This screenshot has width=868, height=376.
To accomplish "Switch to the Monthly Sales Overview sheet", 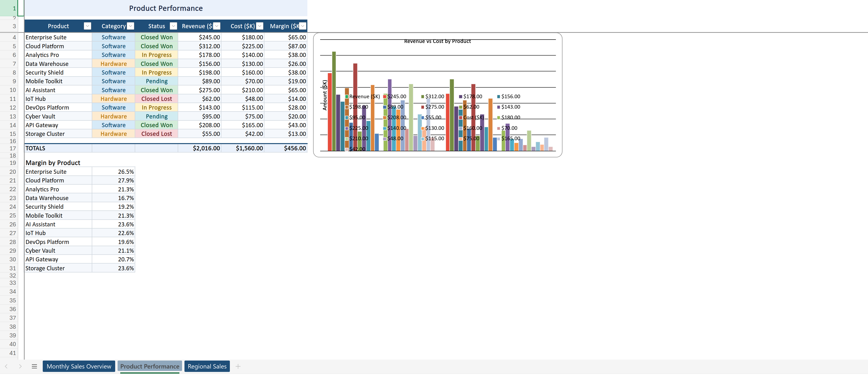I will (79, 366).
